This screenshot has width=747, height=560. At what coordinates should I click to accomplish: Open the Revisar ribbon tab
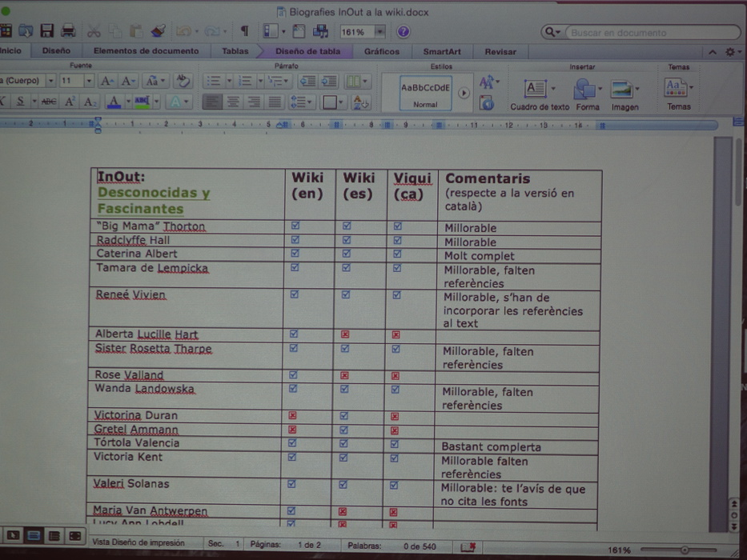tap(500, 51)
